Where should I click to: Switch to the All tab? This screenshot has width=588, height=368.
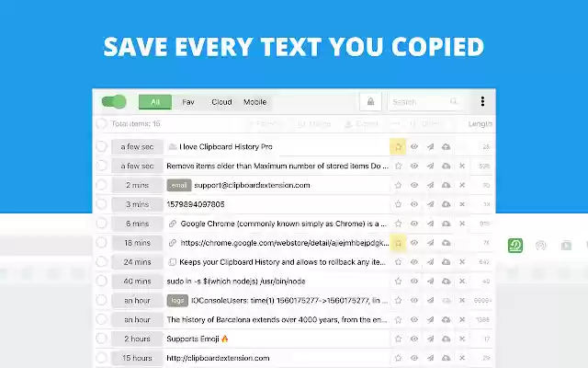coord(155,102)
